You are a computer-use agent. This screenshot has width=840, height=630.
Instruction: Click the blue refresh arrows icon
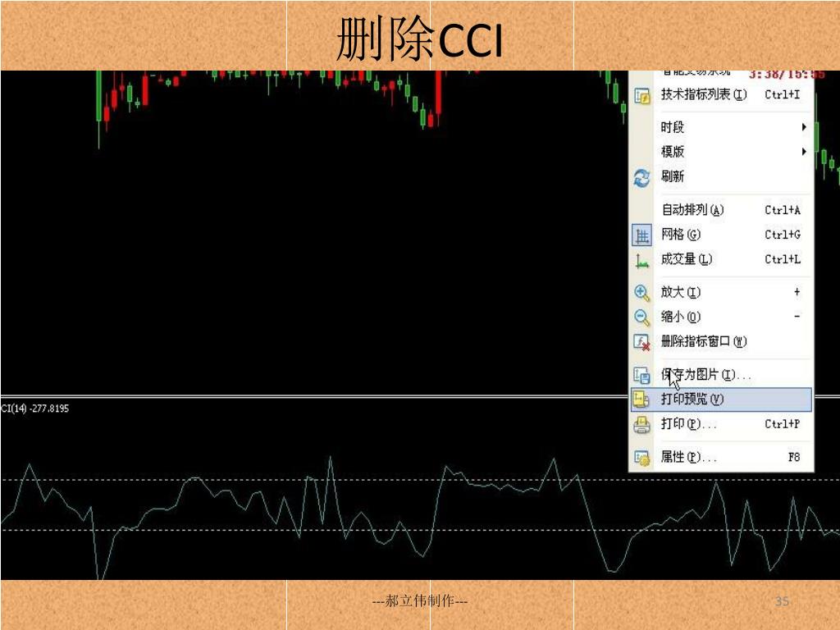tap(641, 177)
